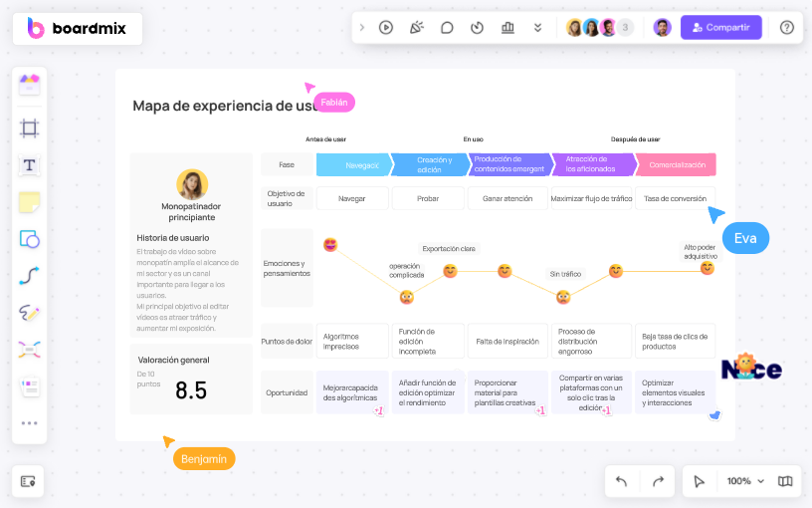Open the help question mark
The height and width of the screenshot is (508, 812).
[786, 28]
